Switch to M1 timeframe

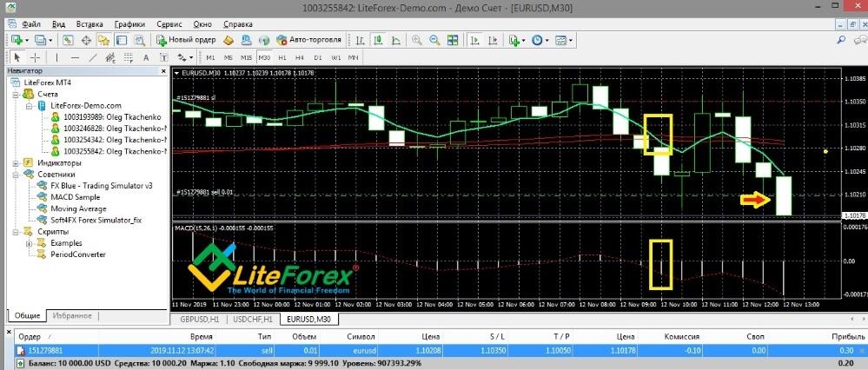click(210, 57)
